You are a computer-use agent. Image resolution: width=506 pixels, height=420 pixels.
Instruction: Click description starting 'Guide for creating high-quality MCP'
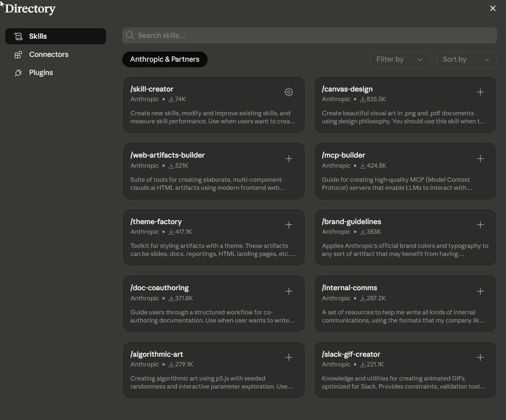(397, 183)
